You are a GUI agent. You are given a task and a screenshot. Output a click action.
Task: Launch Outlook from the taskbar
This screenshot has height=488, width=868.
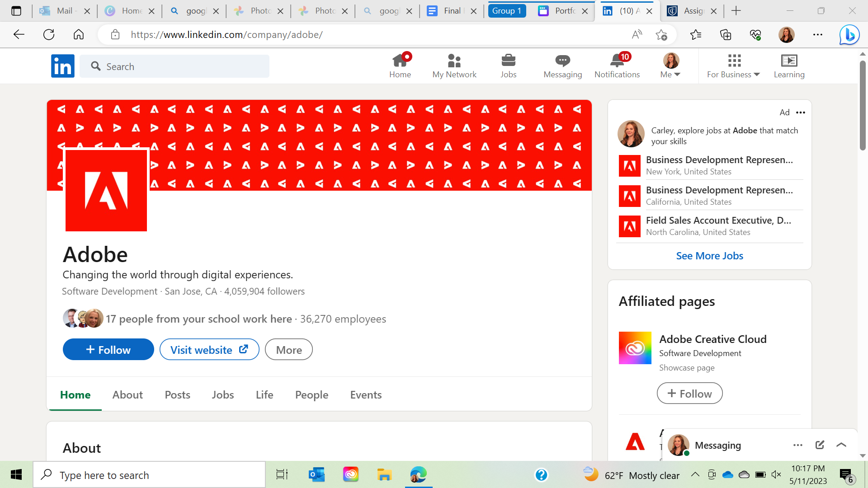coord(316,474)
